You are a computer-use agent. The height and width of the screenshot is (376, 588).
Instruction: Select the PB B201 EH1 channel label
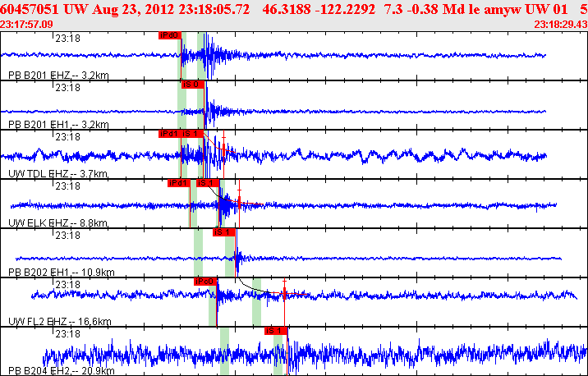(57, 124)
